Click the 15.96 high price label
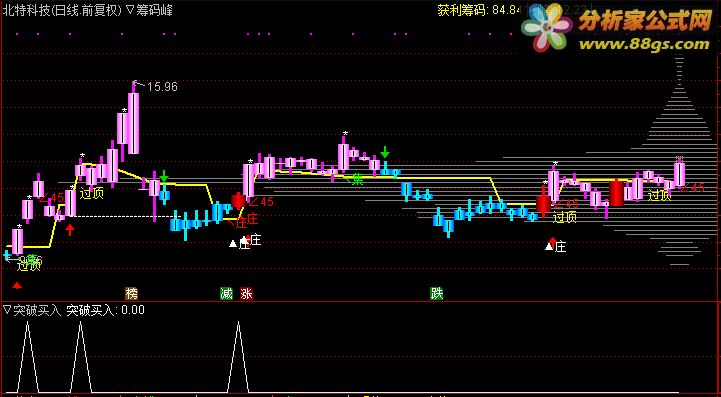The width and height of the screenshot is (721, 397). [x=162, y=86]
